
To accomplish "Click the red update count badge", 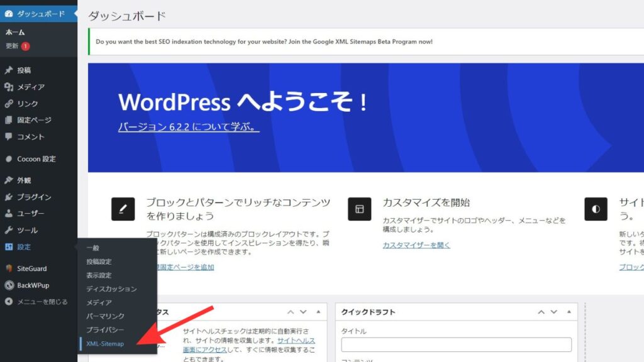I will pyautogui.click(x=25, y=46).
